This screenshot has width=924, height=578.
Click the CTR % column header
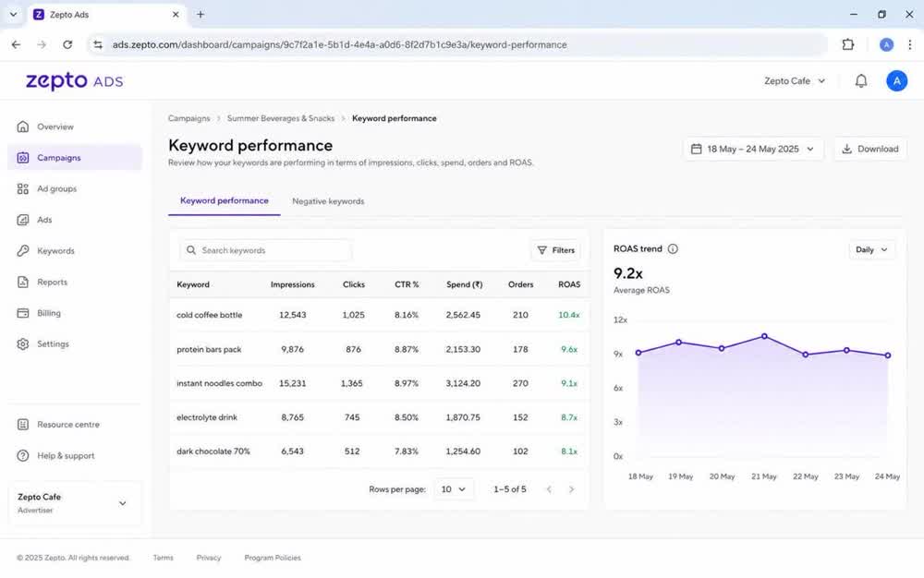[407, 284]
